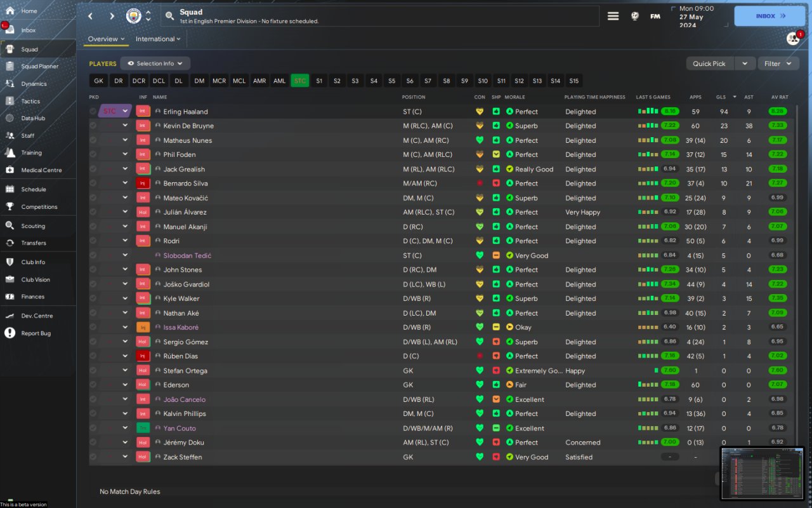Open the Home sidebar icon
The image size is (812, 508).
10,11
